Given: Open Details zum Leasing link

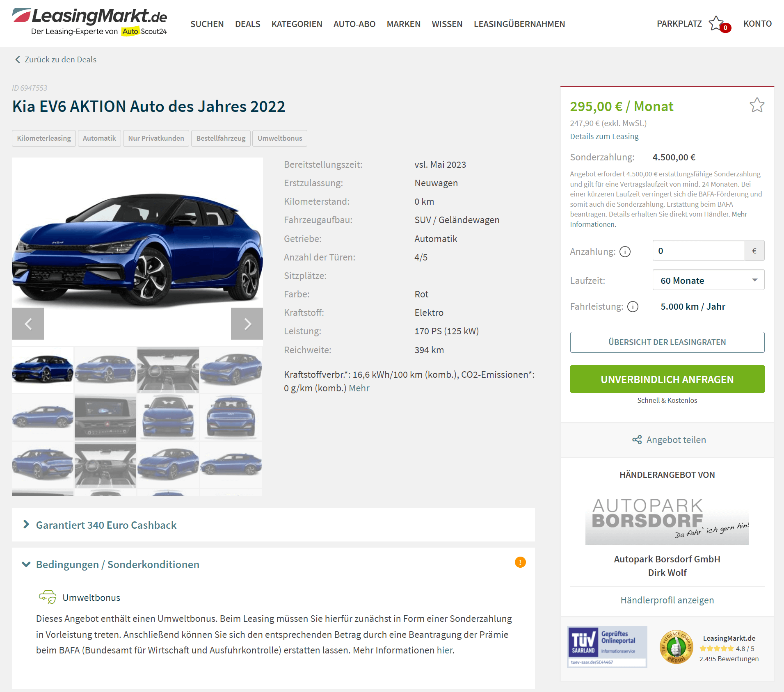Looking at the screenshot, I should pos(604,136).
